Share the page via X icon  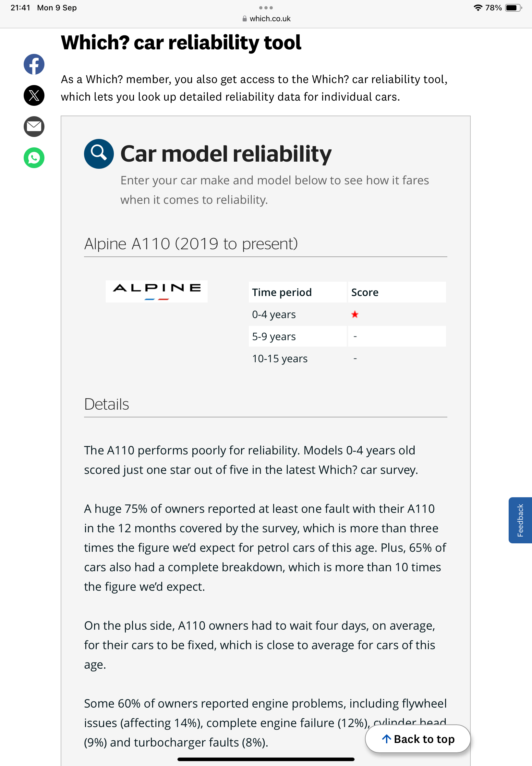click(34, 95)
